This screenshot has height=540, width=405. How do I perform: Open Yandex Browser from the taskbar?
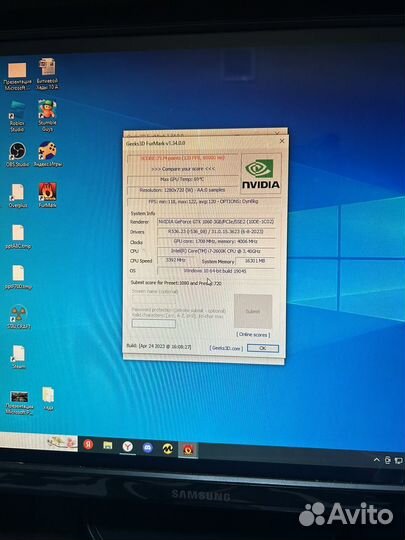127,447
